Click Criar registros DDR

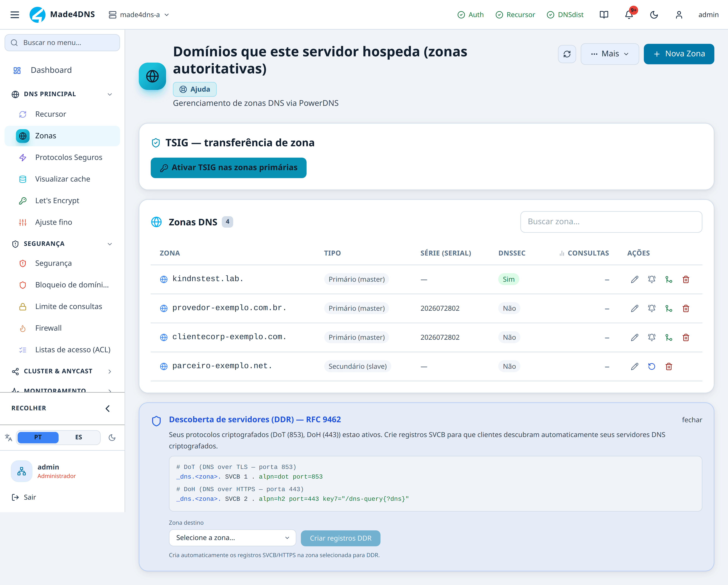coord(340,538)
